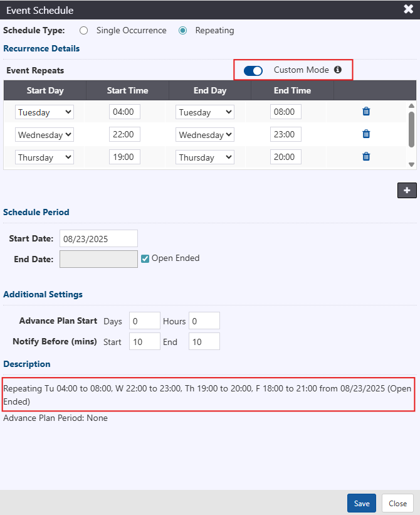Click the Start Date field

[98, 238]
